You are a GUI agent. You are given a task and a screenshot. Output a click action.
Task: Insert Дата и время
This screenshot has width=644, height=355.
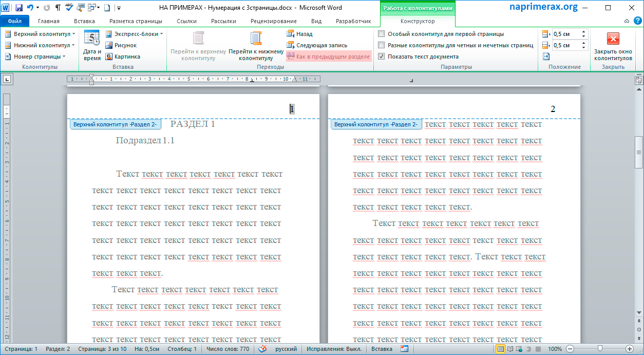click(92, 46)
